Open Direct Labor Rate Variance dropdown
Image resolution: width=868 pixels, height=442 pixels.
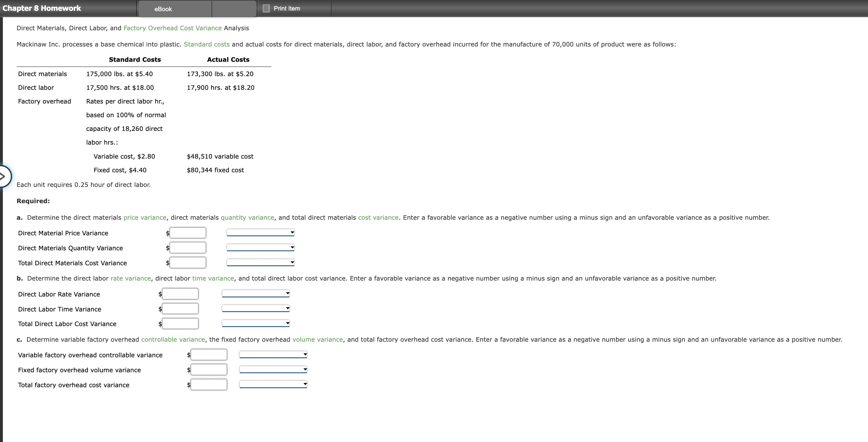[x=256, y=294]
